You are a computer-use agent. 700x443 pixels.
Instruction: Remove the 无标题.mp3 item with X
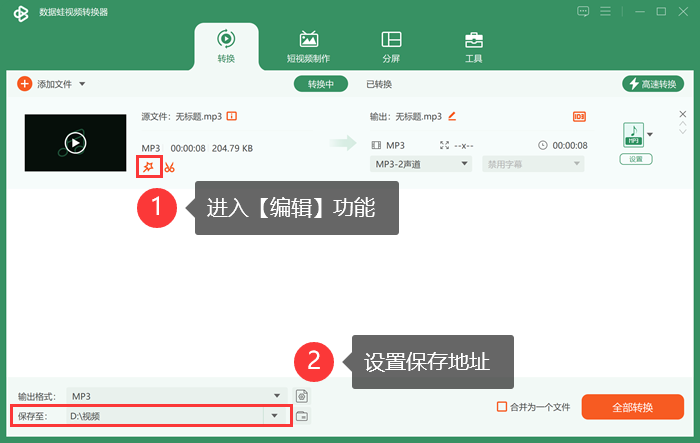683,114
